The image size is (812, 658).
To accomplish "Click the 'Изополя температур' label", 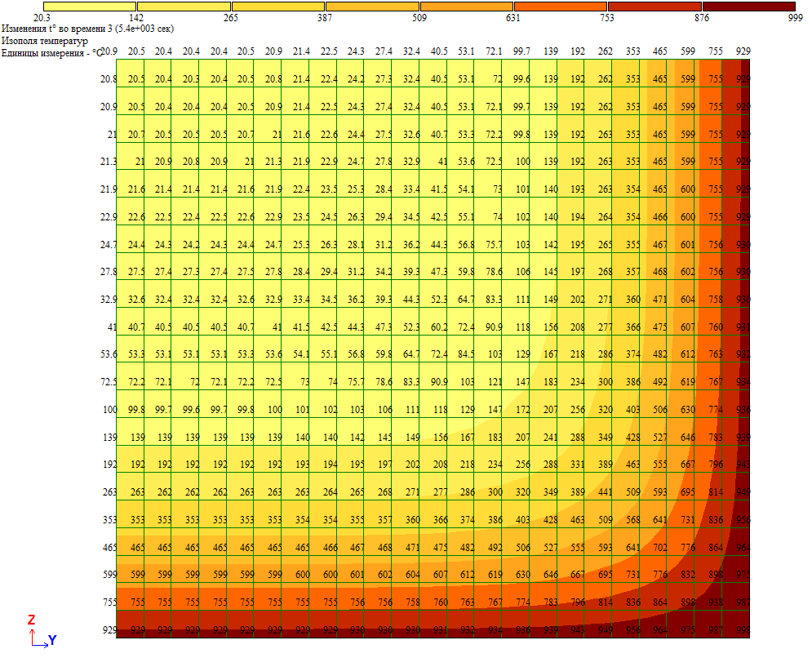I will pyautogui.click(x=44, y=40).
